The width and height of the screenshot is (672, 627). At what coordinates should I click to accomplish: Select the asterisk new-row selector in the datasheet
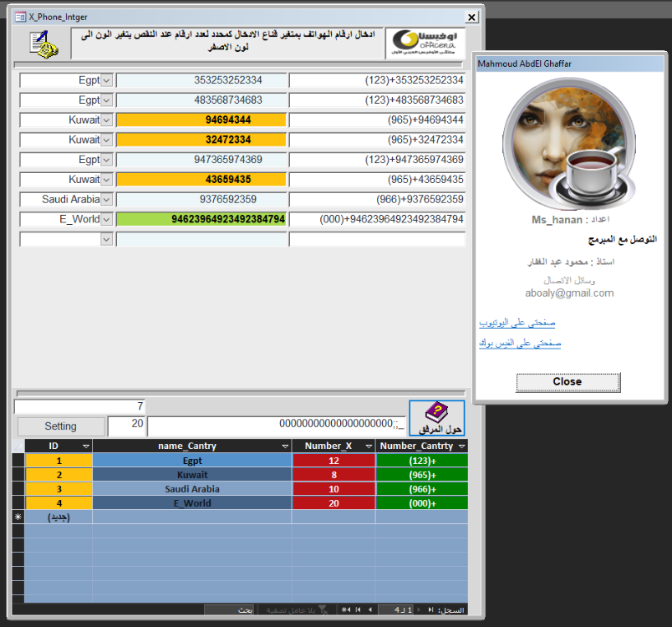tap(18, 517)
